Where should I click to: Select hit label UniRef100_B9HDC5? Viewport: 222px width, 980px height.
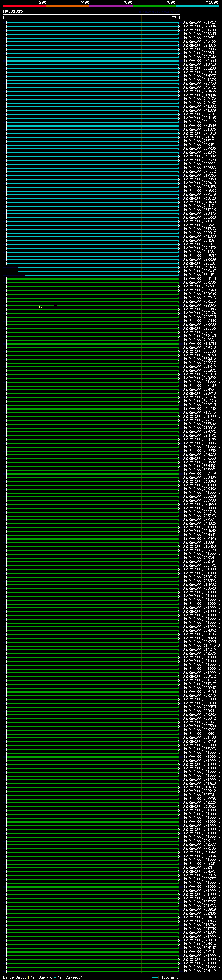click(x=199, y=45)
